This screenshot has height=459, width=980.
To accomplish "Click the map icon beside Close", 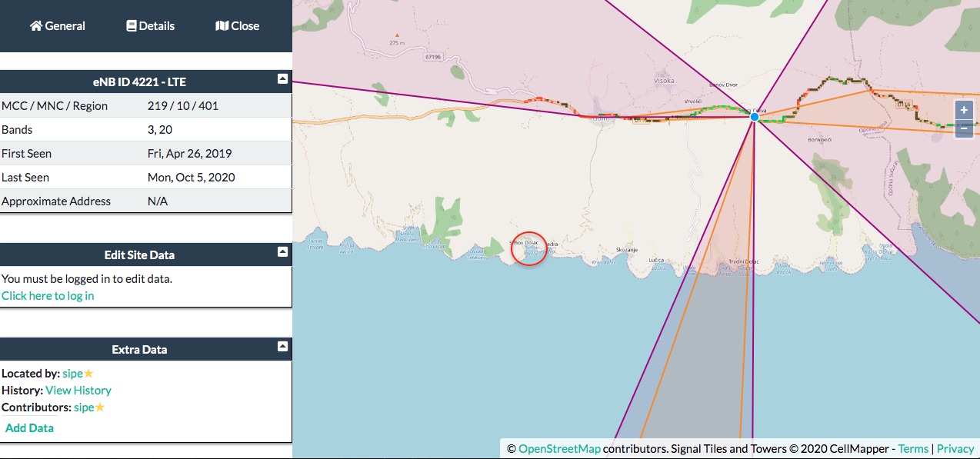I will pos(222,26).
